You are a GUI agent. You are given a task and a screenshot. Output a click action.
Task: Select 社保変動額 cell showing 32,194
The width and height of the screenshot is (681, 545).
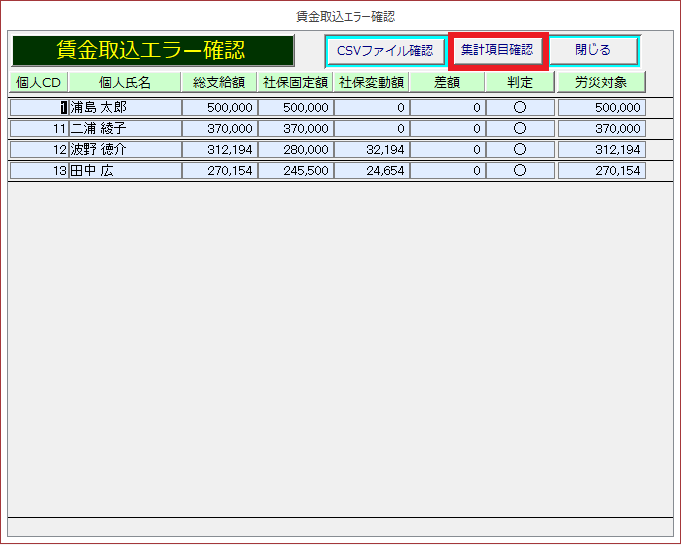371,149
